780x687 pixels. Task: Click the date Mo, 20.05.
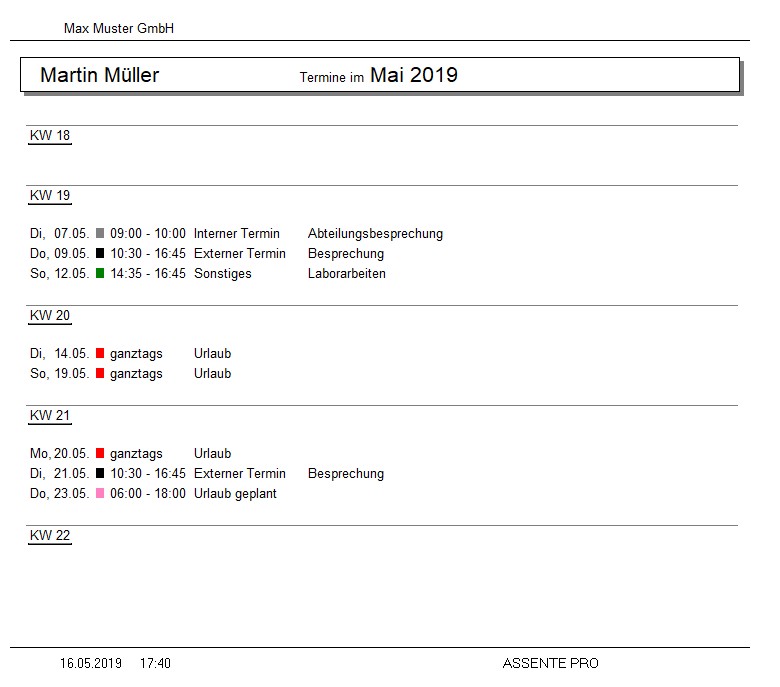(x=60, y=454)
